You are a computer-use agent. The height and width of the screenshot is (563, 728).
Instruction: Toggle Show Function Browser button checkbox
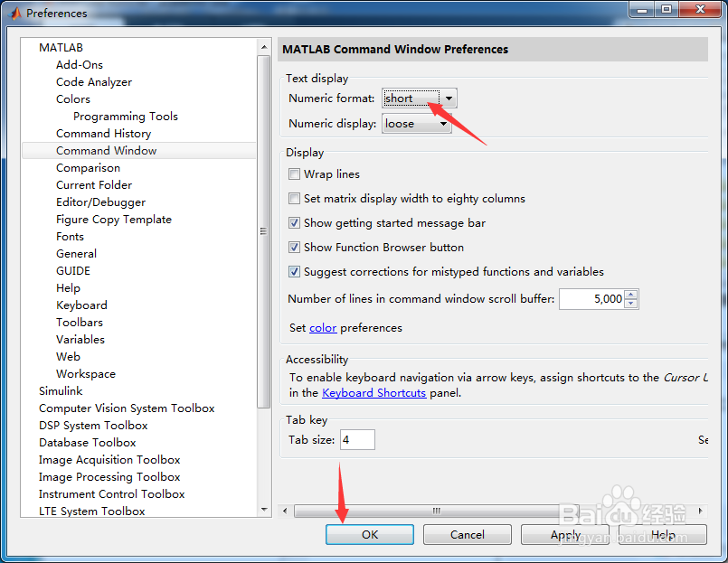(294, 248)
